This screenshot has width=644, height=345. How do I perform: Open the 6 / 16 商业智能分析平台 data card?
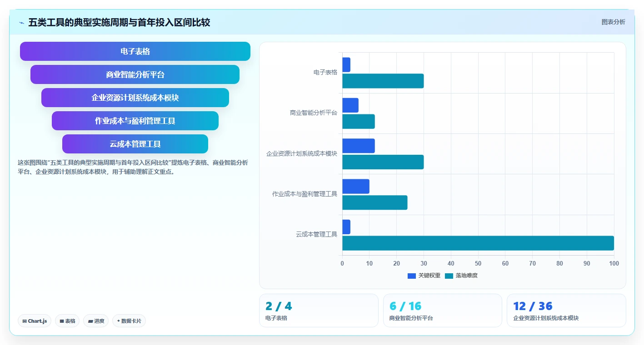click(x=443, y=310)
